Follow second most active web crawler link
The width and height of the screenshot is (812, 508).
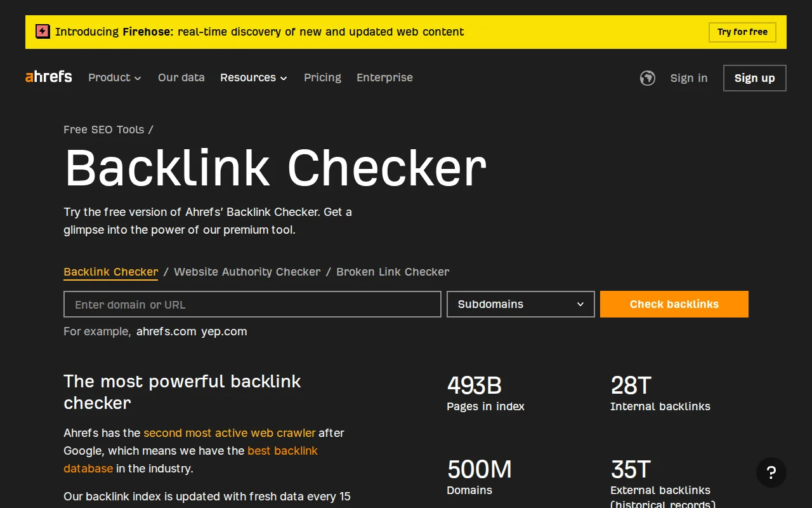(230, 433)
